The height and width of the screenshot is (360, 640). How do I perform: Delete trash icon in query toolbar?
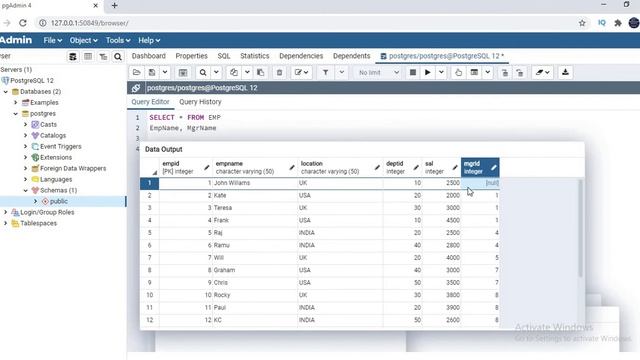(280, 73)
